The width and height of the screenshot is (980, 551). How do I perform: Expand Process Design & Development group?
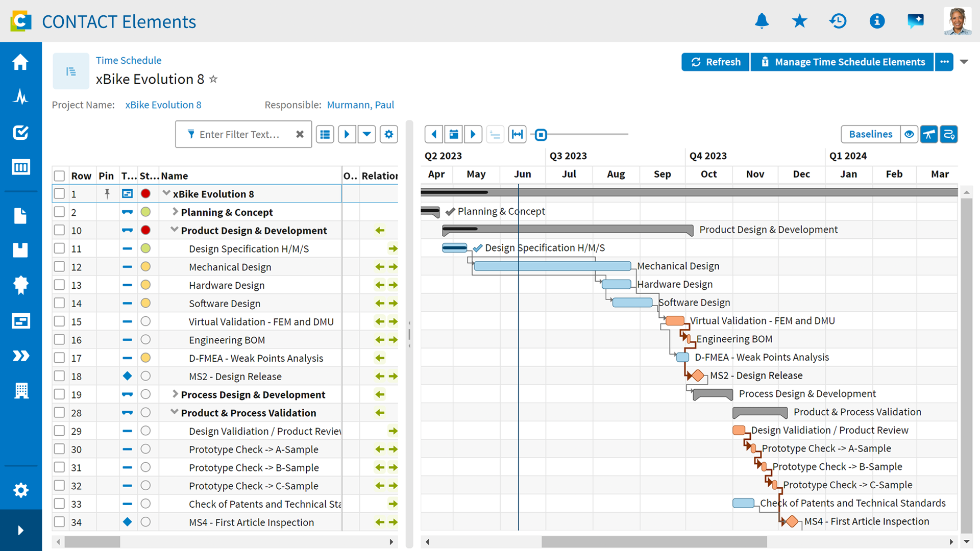pyautogui.click(x=175, y=394)
